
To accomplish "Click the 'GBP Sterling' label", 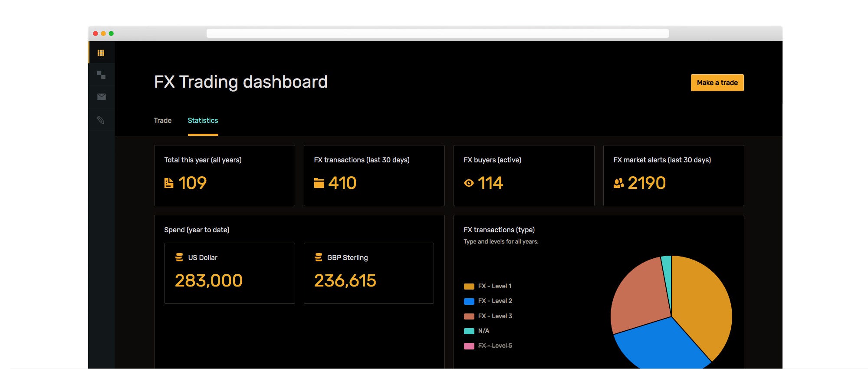I will (347, 257).
